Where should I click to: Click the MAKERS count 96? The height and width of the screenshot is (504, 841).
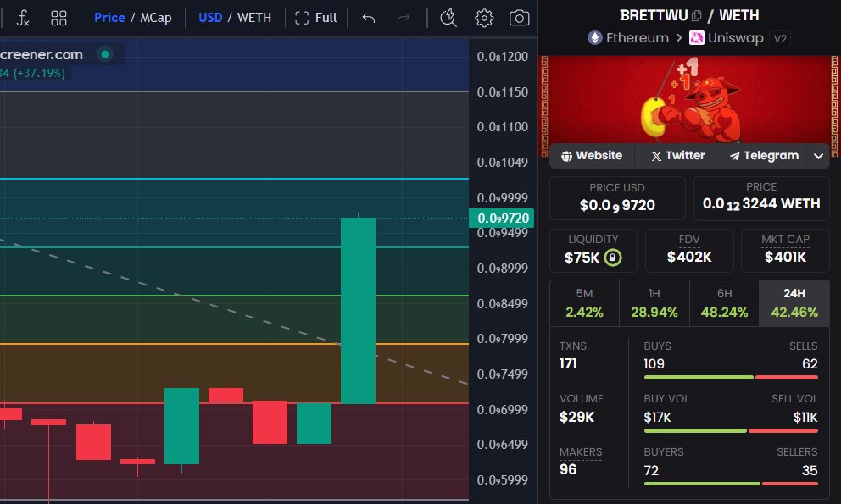[x=568, y=469]
